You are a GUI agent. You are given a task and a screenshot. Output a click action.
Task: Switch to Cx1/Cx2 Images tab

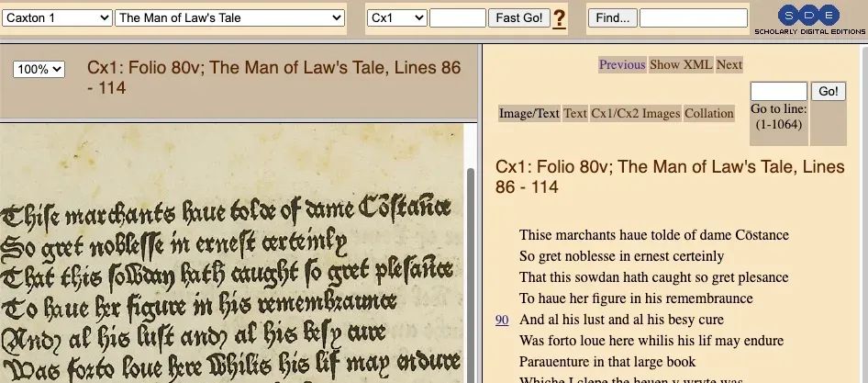point(636,114)
